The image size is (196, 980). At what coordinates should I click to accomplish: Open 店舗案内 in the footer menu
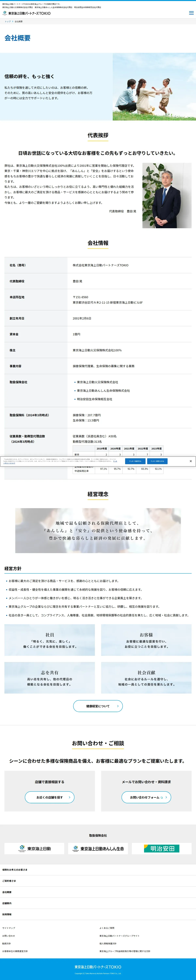tap(98, 903)
